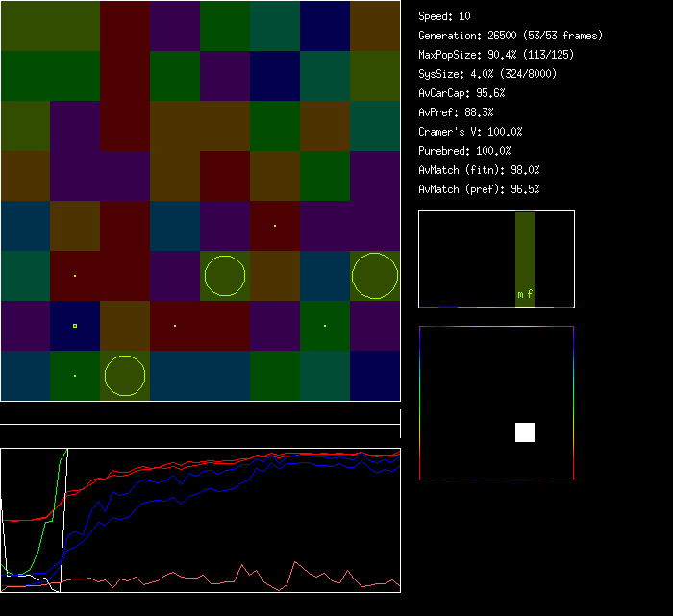
Task: Click the Speed: 10 readout
Action: click(x=444, y=16)
